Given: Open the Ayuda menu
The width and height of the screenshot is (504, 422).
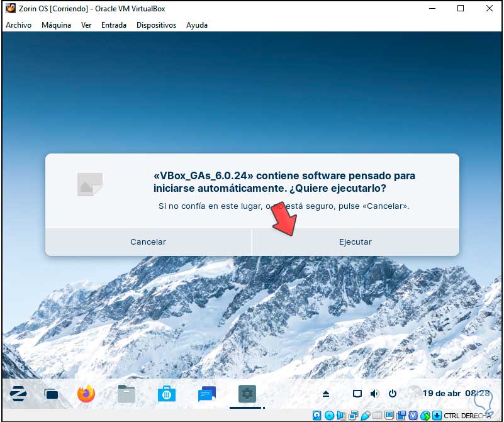Looking at the screenshot, I should [197, 25].
